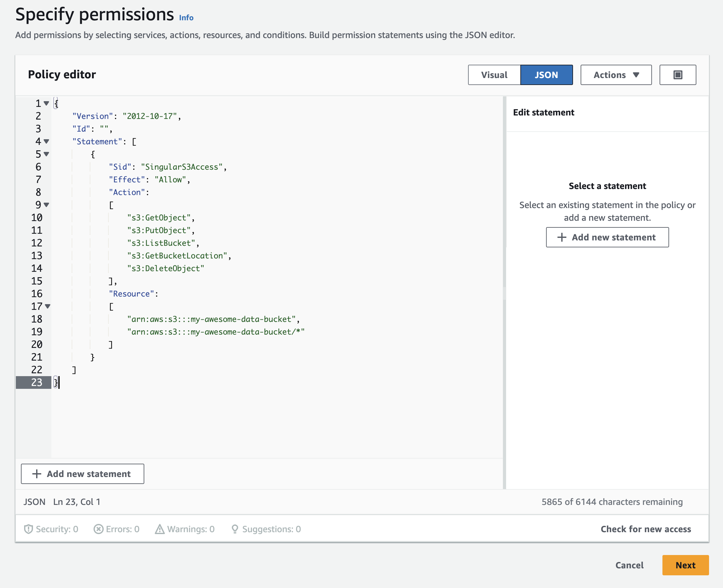The height and width of the screenshot is (588, 723).
Task: Switch to the Visual editor tab
Action: pyautogui.click(x=494, y=75)
